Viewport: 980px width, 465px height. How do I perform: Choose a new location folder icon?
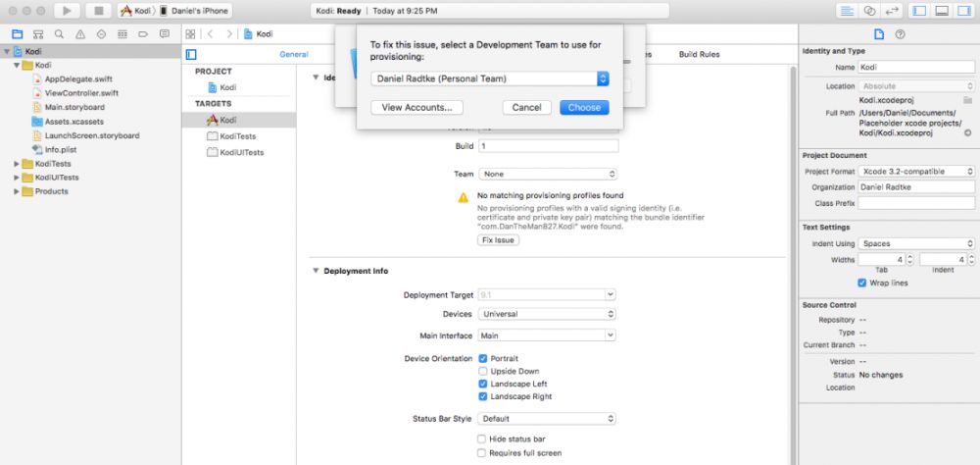coord(967,100)
